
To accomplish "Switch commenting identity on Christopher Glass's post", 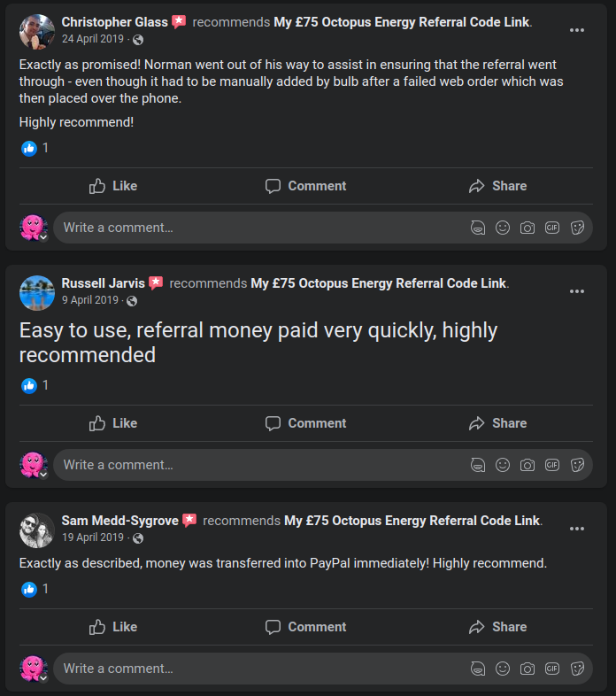I will (x=35, y=228).
